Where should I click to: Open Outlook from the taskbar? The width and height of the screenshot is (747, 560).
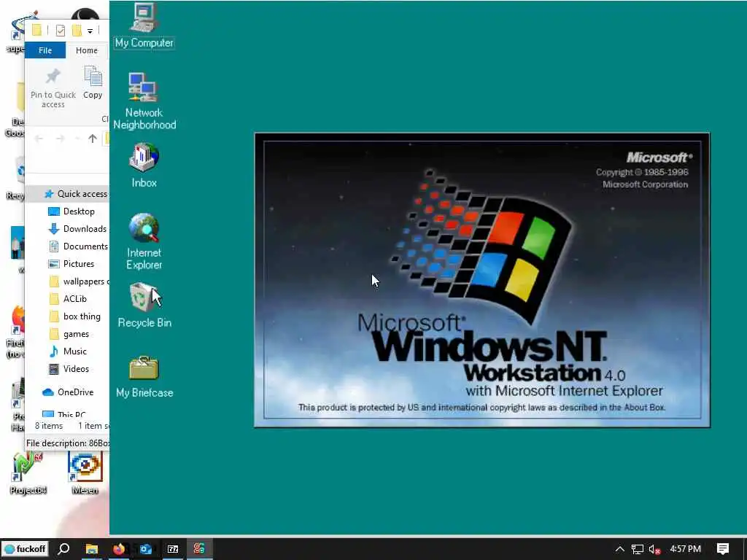point(146,548)
